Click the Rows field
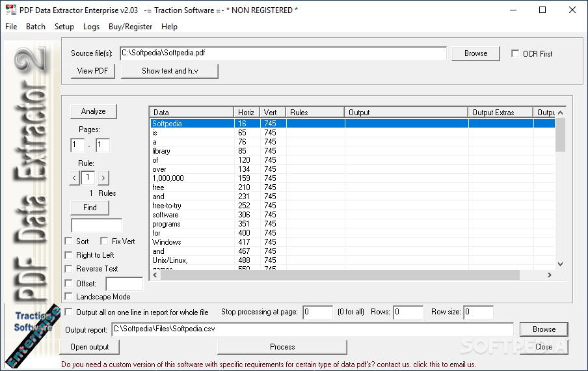 (408, 312)
